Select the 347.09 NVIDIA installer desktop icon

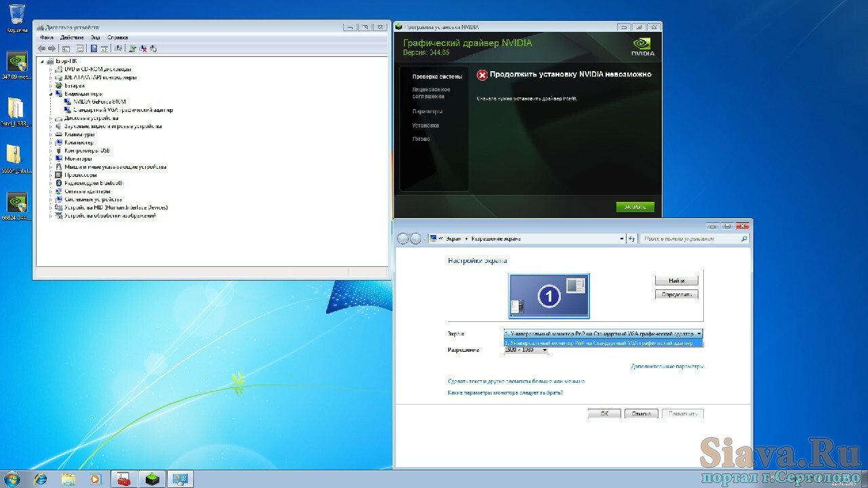click(17, 66)
